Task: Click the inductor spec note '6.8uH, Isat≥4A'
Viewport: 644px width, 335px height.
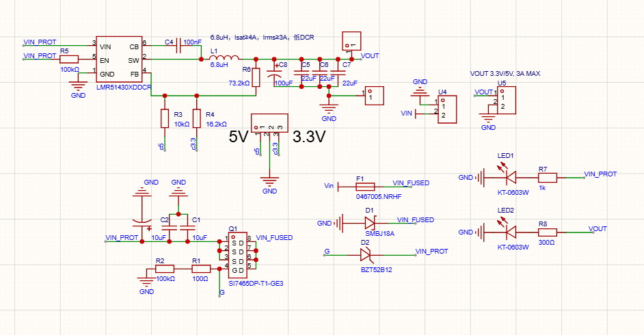Action: [262, 38]
